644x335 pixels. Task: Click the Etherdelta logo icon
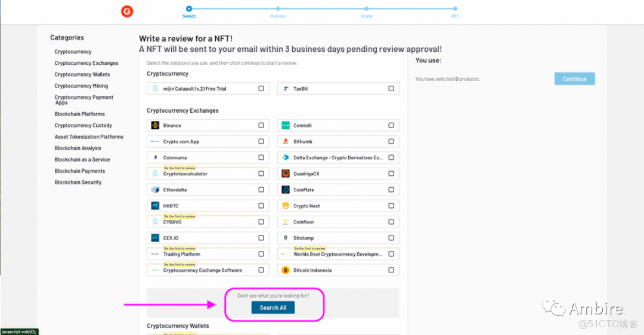point(155,190)
